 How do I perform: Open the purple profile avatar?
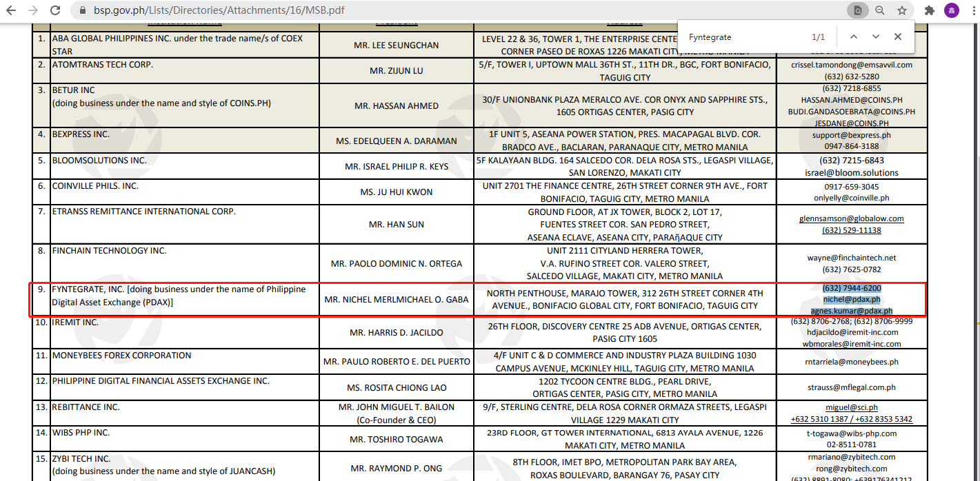click(952, 10)
